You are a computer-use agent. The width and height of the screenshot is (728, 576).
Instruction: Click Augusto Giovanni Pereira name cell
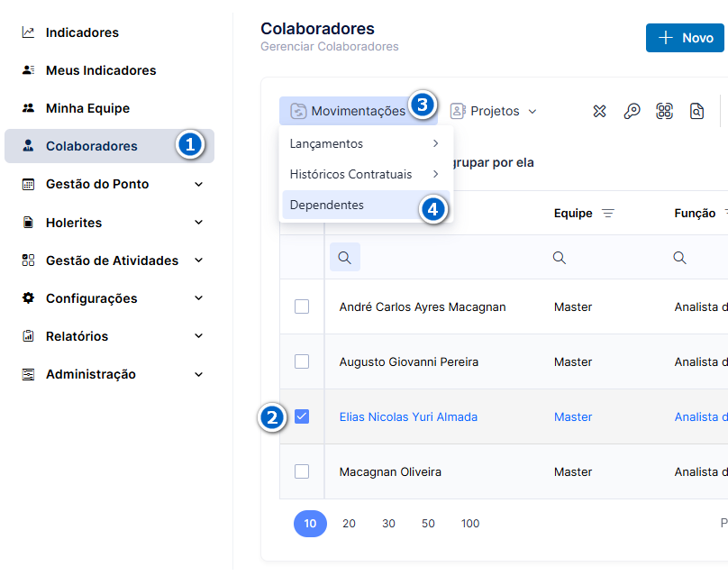click(x=408, y=361)
